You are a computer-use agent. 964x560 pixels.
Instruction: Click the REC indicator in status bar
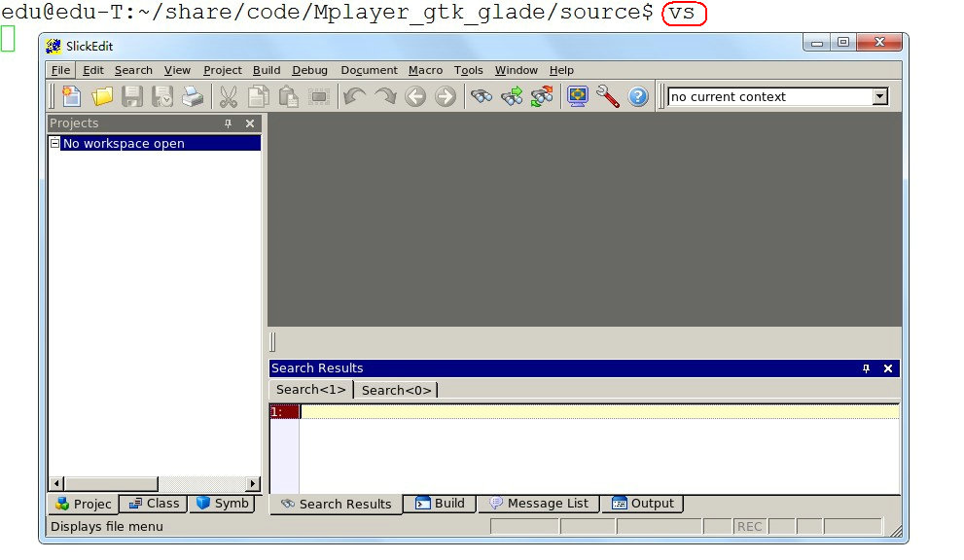tap(749, 527)
